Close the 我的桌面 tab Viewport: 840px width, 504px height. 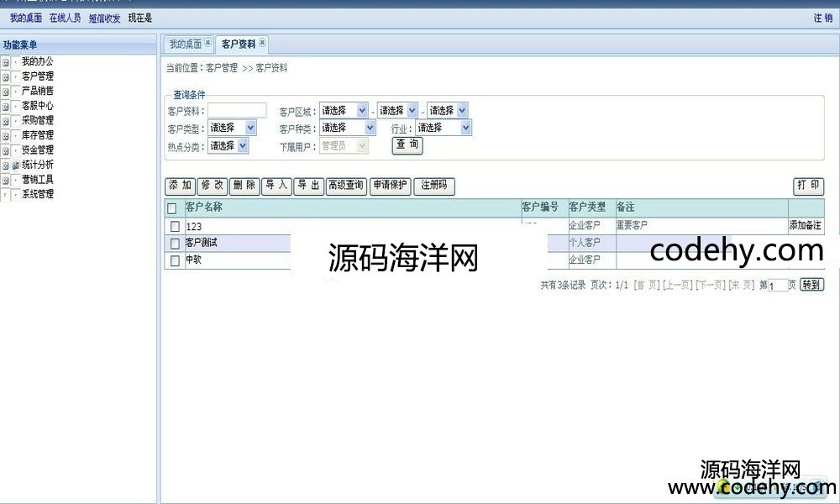pyautogui.click(x=207, y=43)
